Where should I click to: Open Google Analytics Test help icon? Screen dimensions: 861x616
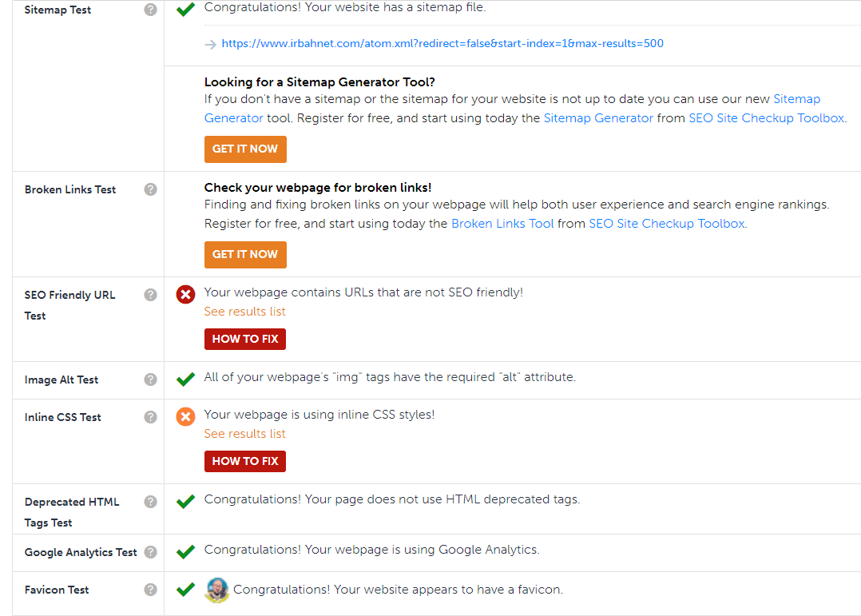pyautogui.click(x=150, y=552)
